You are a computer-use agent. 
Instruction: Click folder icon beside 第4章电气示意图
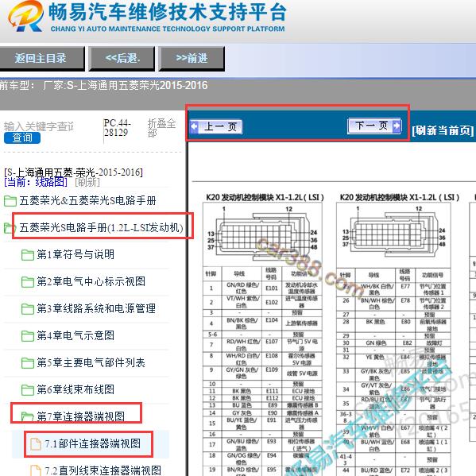pyautogui.click(x=28, y=336)
